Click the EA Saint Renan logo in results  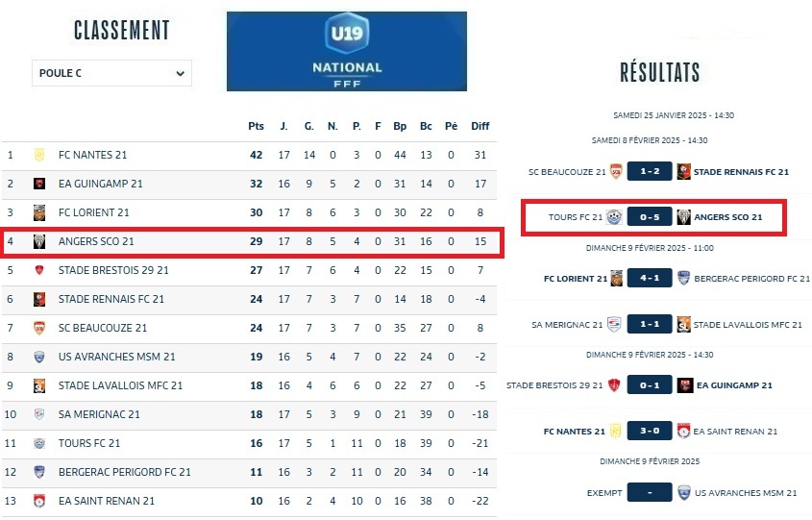(x=683, y=431)
